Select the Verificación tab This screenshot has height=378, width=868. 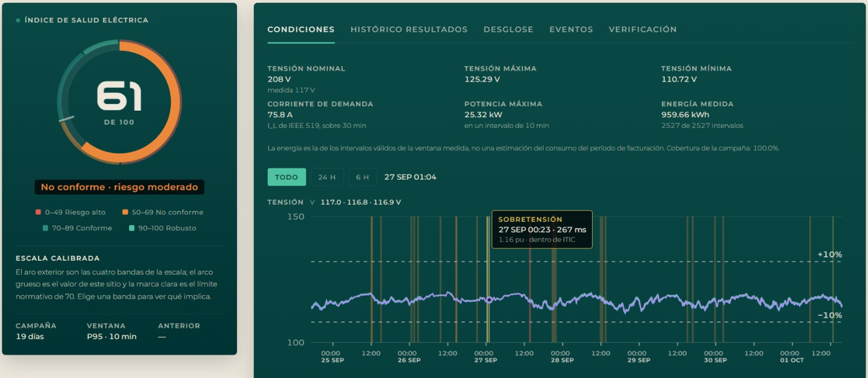point(642,29)
